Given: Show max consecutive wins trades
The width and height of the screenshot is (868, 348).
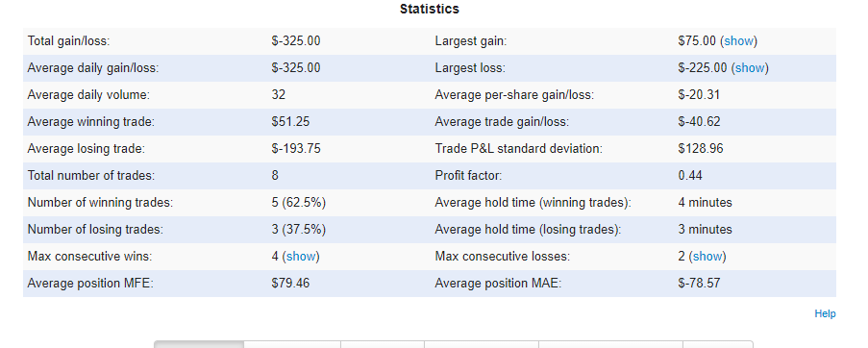Looking at the screenshot, I should coord(301,257).
